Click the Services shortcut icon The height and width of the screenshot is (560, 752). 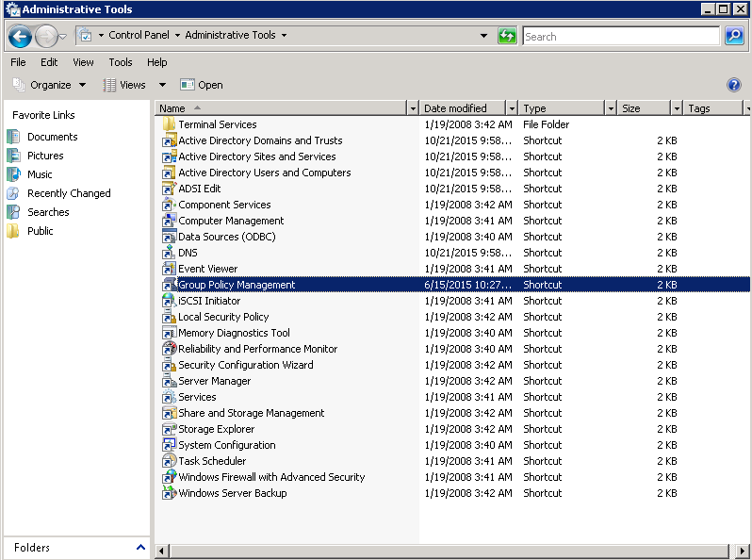(x=170, y=397)
